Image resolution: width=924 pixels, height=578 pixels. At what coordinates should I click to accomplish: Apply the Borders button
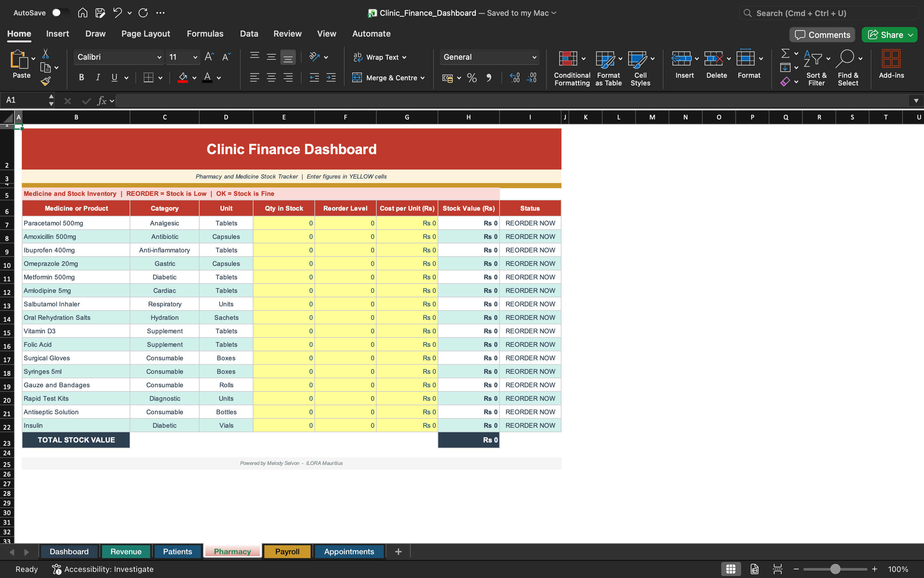pyautogui.click(x=148, y=78)
